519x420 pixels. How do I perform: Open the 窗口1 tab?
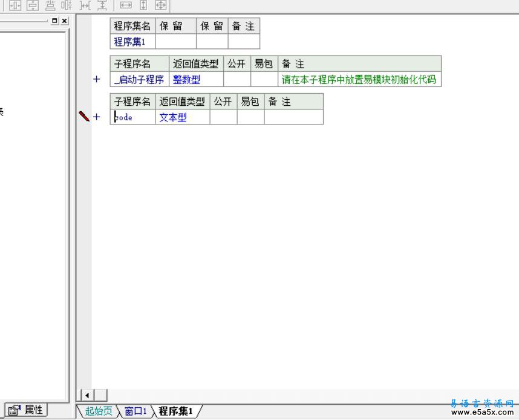point(135,412)
